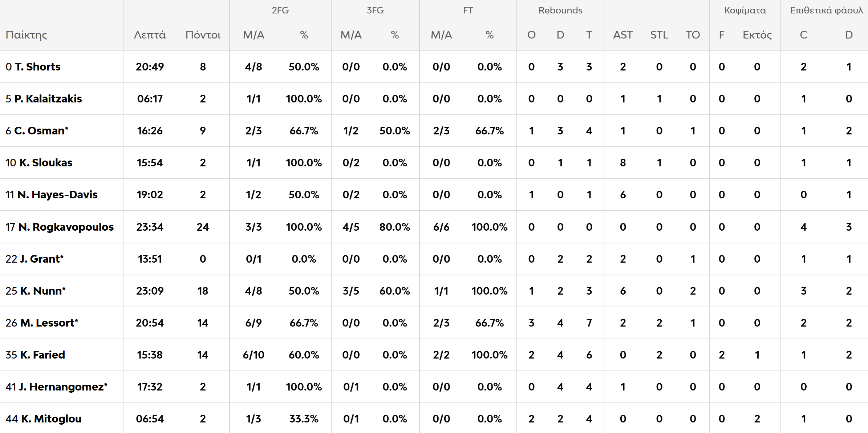Screen dimensions: 868x433
Task: Sort by AST column header
Action: [x=622, y=35]
